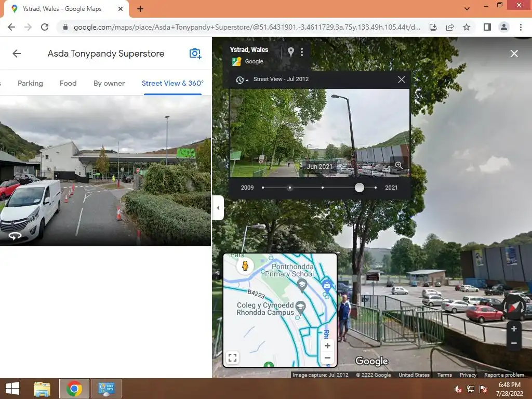Click the Google logo in Street View
Viewport: 532px width, 399px height.
click(x=371, y=362)
